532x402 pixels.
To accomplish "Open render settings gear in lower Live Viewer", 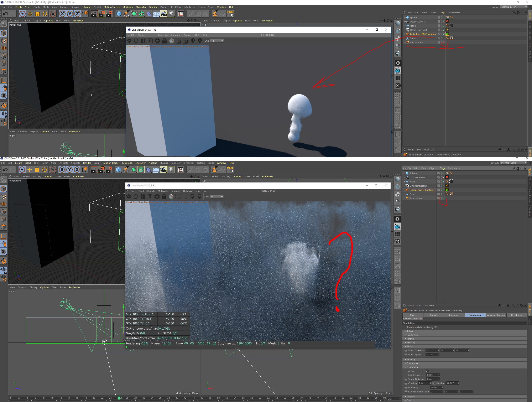I will pyautogui.click(x=157, y=197).
